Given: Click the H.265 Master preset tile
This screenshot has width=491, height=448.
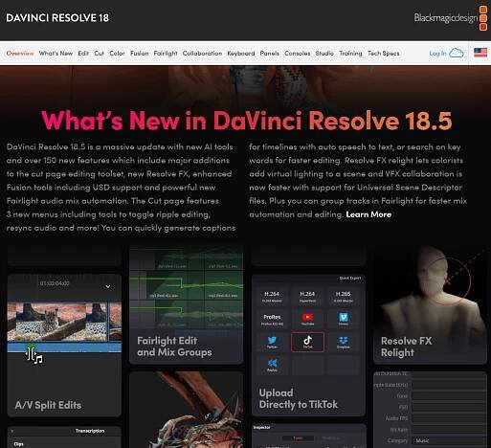Looking at the screenshot, I should [344, 296].
